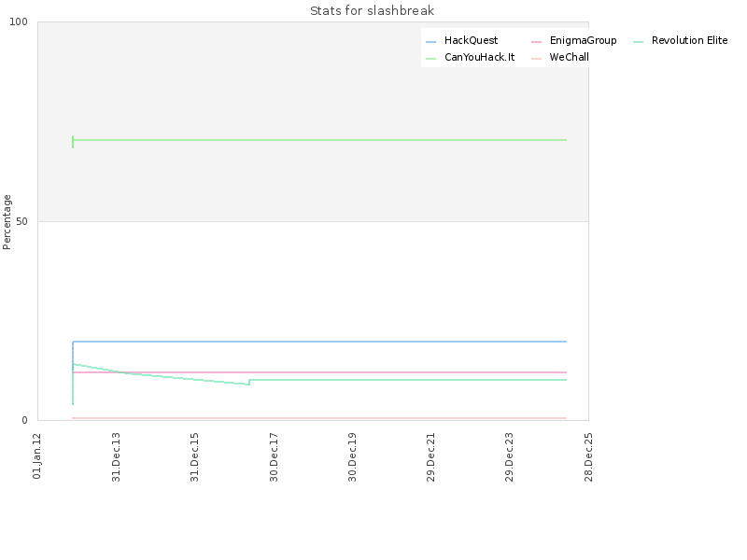Screen dimensions: 747x560
Task: Click the WeChall light pink legend swatch
Action: pos(536,58)
